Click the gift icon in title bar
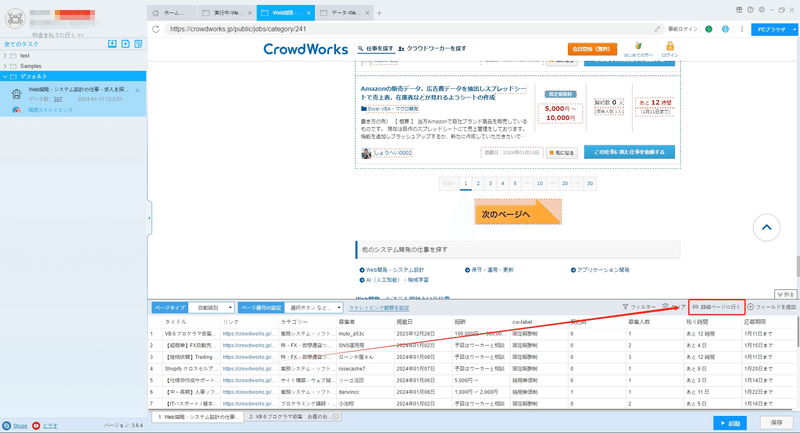Screen dimensions: 800x433 click(739, 10)
